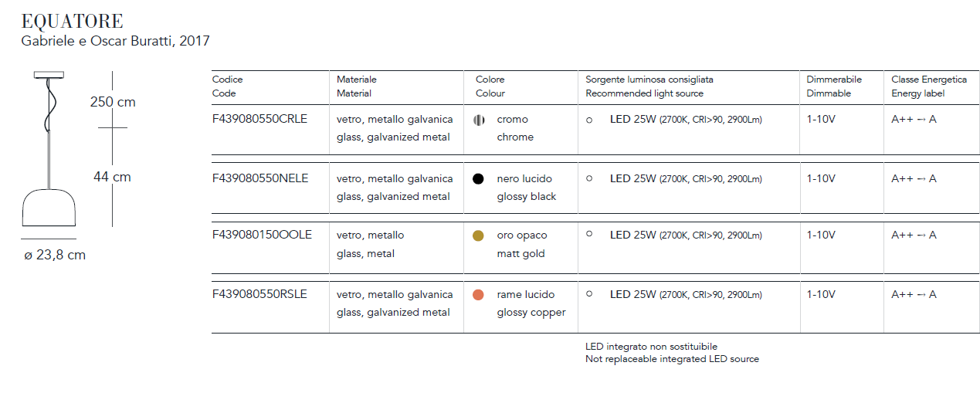Select the glossy black colour dot
980x403 pixels.
click(478, 179)
